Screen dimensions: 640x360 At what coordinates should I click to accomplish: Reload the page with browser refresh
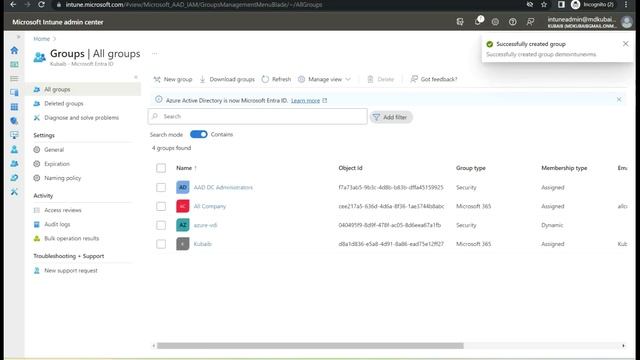[x=41, y=4]
